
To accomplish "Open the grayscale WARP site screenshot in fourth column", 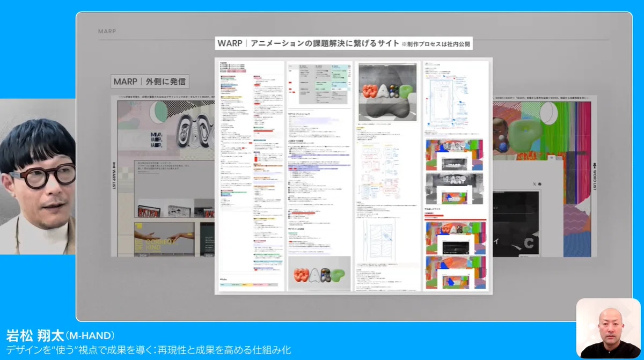I will click(454, 188).
